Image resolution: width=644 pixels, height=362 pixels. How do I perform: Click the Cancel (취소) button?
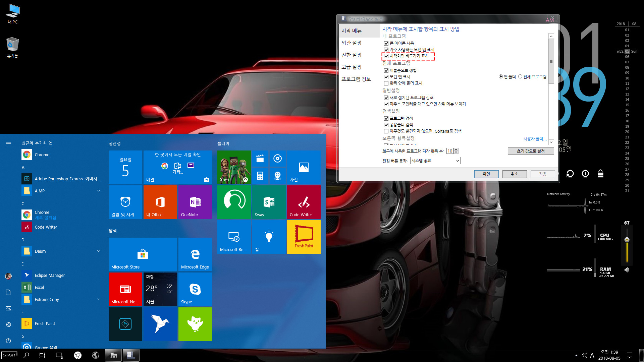(x=515, y=174)
